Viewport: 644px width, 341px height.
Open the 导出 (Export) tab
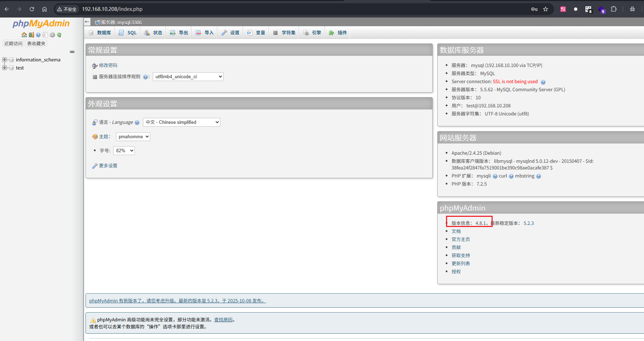tap(179, 33)
